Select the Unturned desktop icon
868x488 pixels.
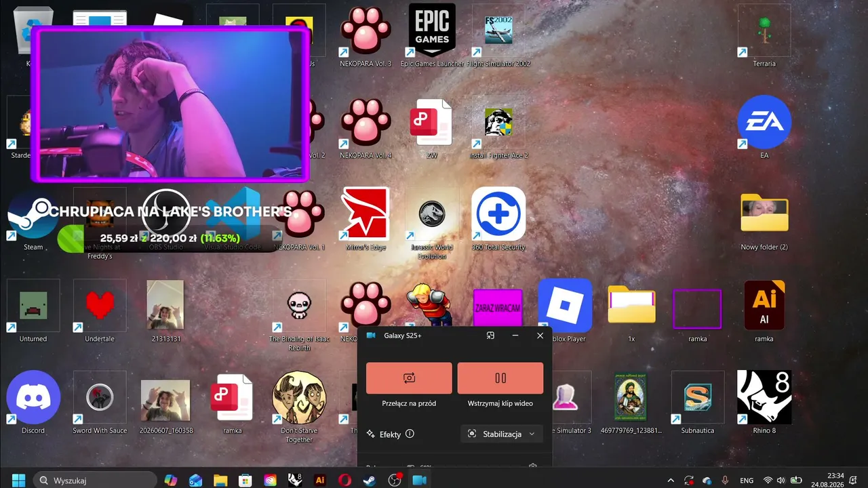coord(33,311)
